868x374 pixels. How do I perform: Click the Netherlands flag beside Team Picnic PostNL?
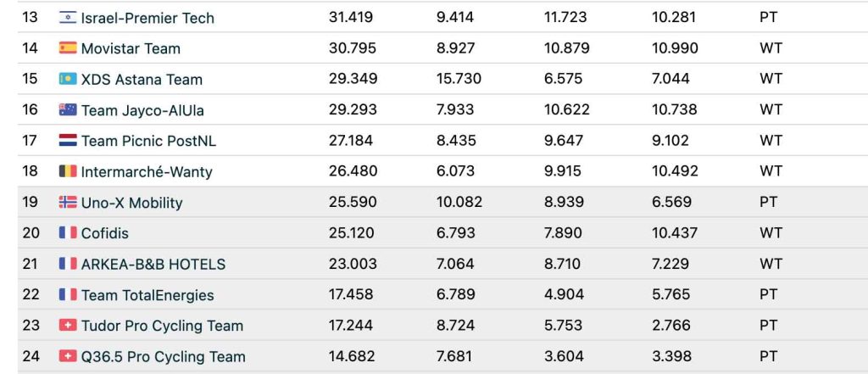pos(68,141)
